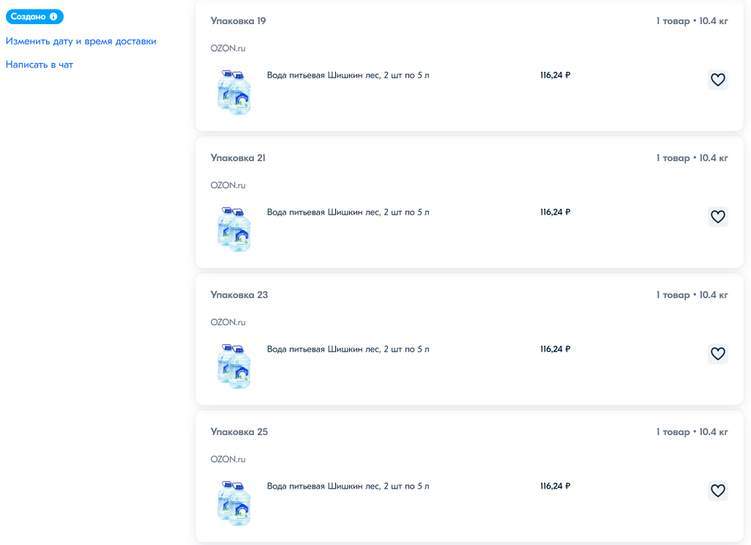Click product image in Упаковка 21
Viewport: 751px width, 545px height.
coord(234,228)
